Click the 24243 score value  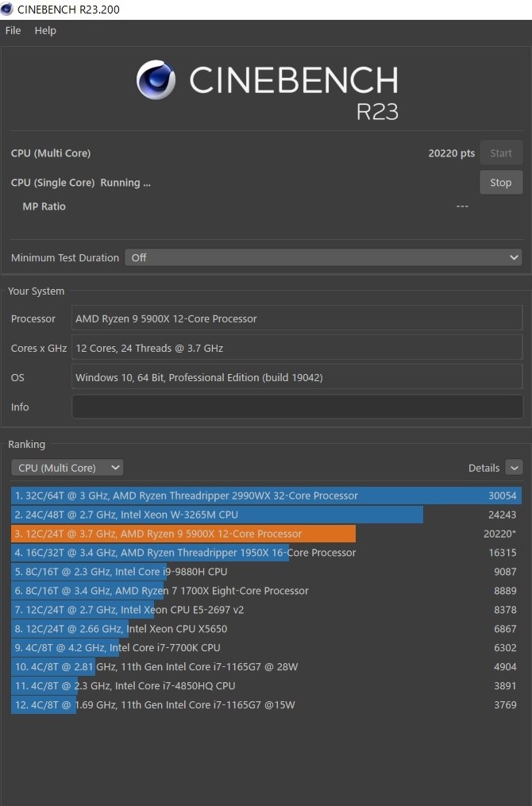point(502,515)
